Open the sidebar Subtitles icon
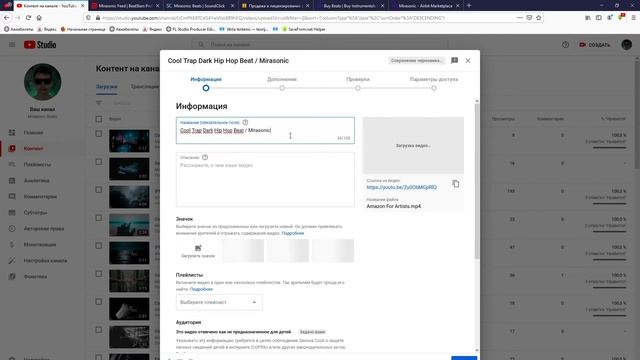 (x=12, y=212)
